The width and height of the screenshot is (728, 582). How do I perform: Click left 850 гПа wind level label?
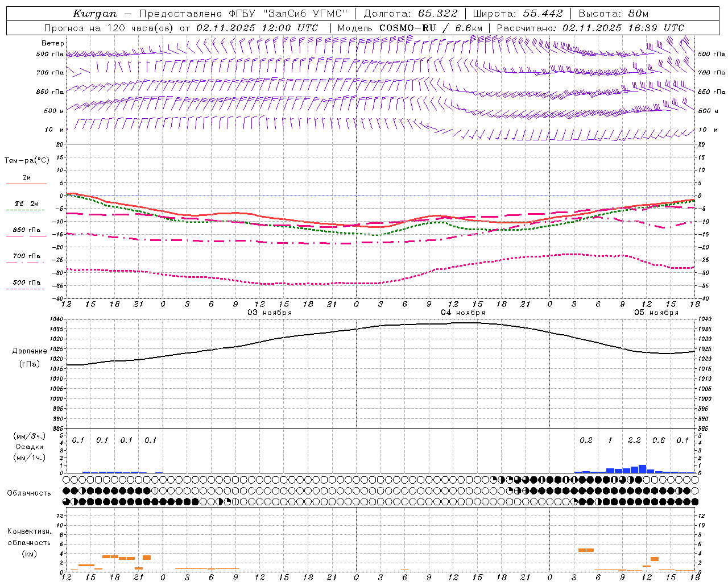[50, 92]
